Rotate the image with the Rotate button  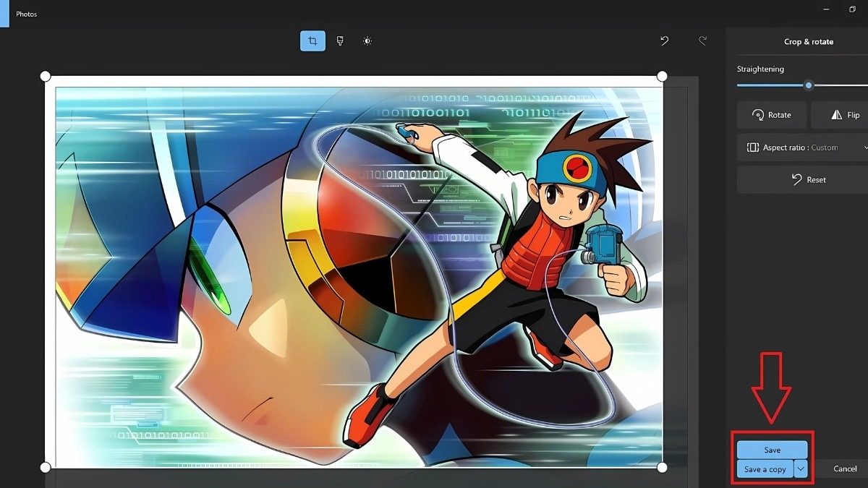(772, 115)
